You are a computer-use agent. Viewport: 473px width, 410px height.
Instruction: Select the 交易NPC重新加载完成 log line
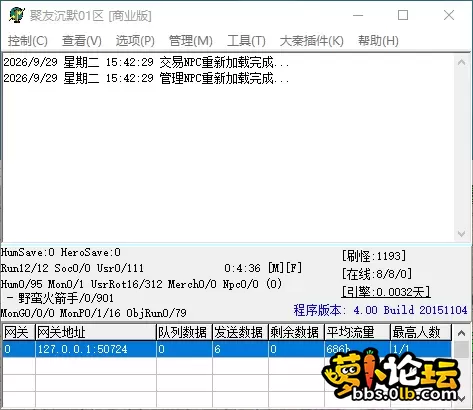(146, 62)
